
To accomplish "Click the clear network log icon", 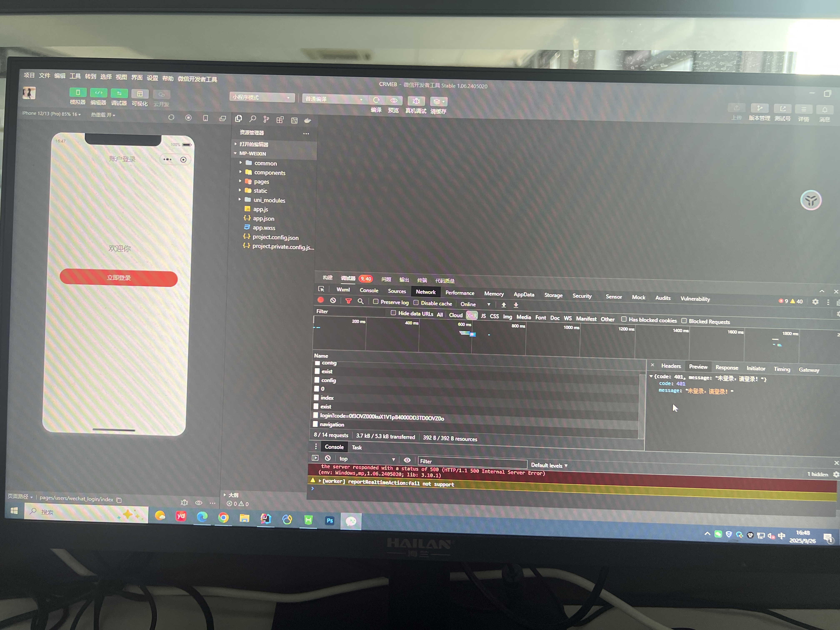I will pyautogui.click(x=333, y=300).
